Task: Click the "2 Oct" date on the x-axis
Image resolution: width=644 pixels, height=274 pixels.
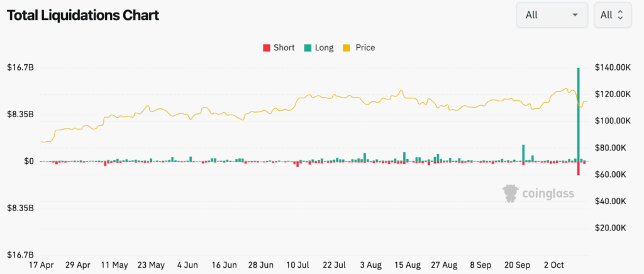Action: click(553, 265)
